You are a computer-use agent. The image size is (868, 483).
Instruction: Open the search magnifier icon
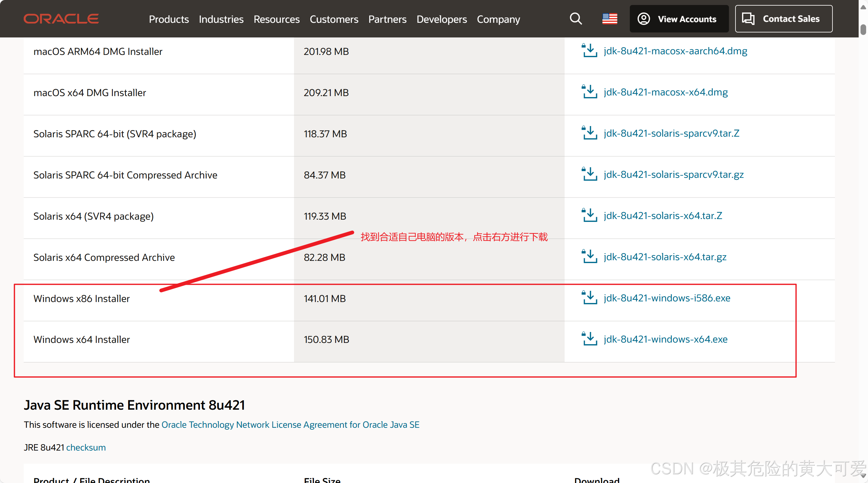point(576,19)
